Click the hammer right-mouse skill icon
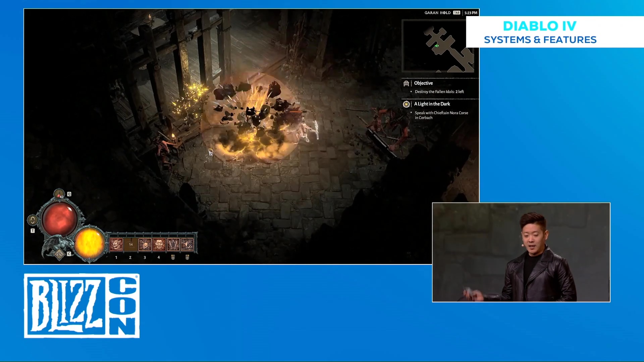This screenshot has width=644, height=362. (x=187, y=245)
